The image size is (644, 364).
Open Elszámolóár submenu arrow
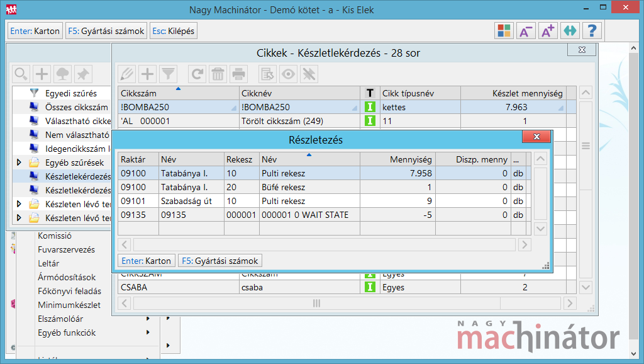point(148,319)
